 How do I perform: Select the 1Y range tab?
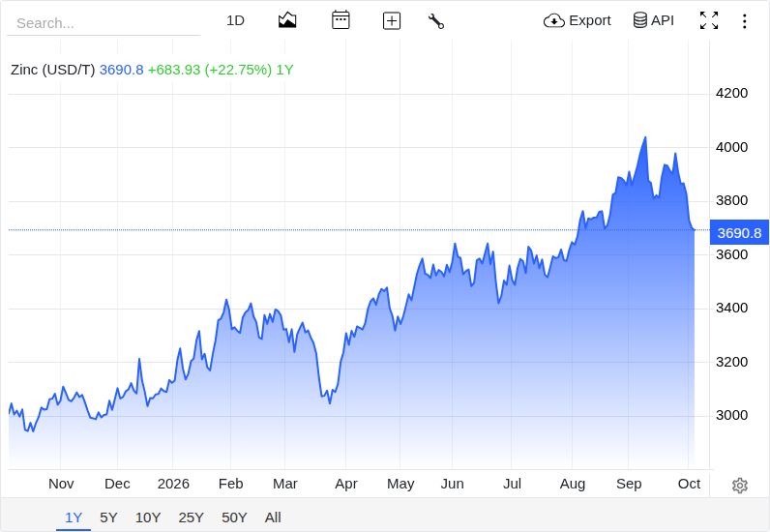(x=74, y=517)
